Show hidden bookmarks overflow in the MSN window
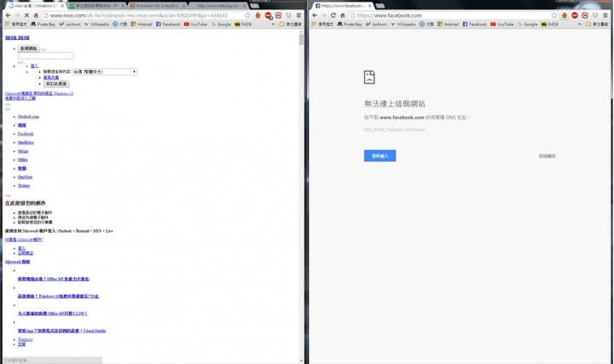 coord(274,24)
